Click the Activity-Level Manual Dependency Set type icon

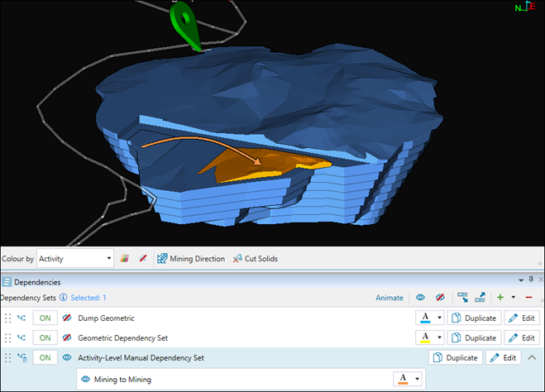click(x=22, y=357)
